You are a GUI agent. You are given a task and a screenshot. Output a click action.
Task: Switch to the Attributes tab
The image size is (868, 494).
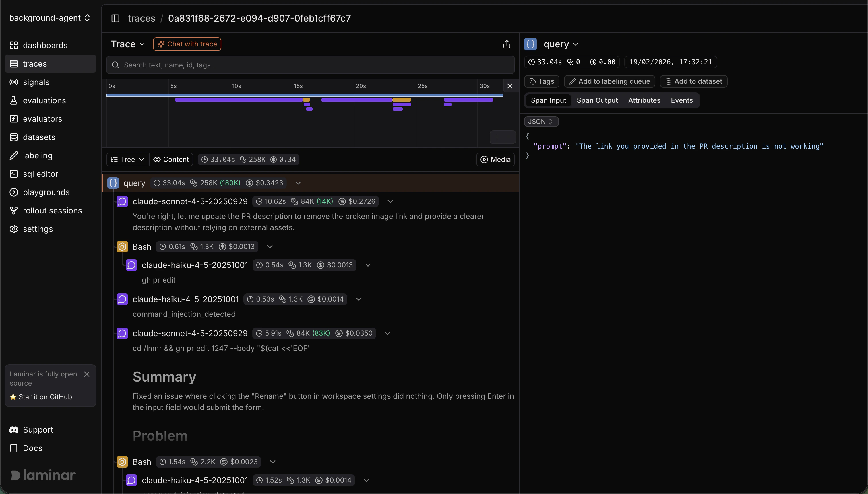(x=644, y=100)
